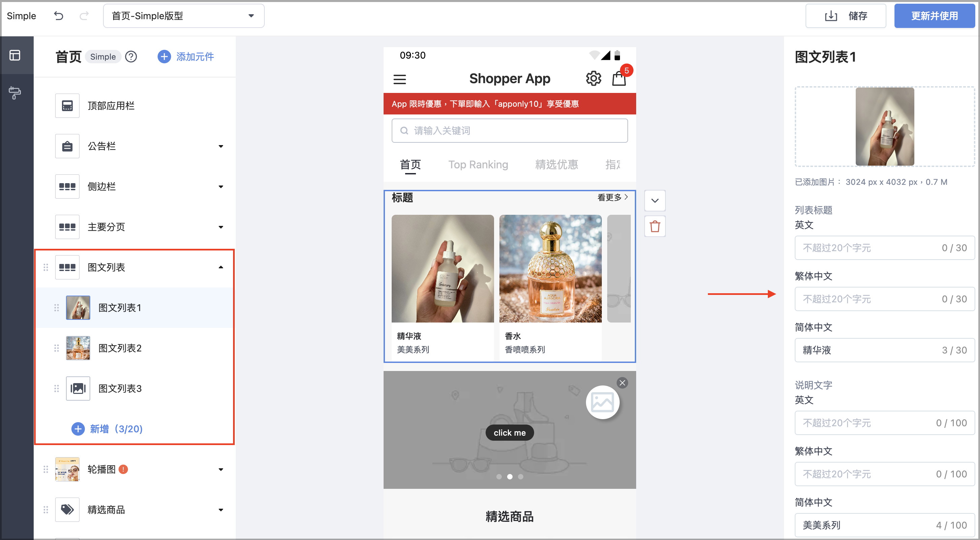Click the 公告栏 clipboard icon
The image size is (980, 540).
67,146
